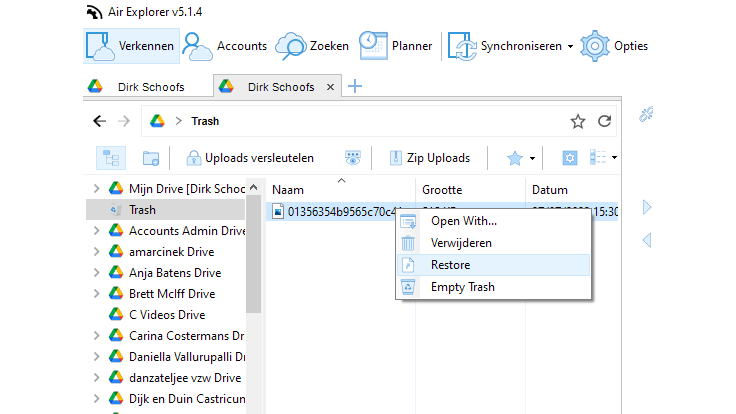
Task: Open the Planner scheduler
Action: 397,46
